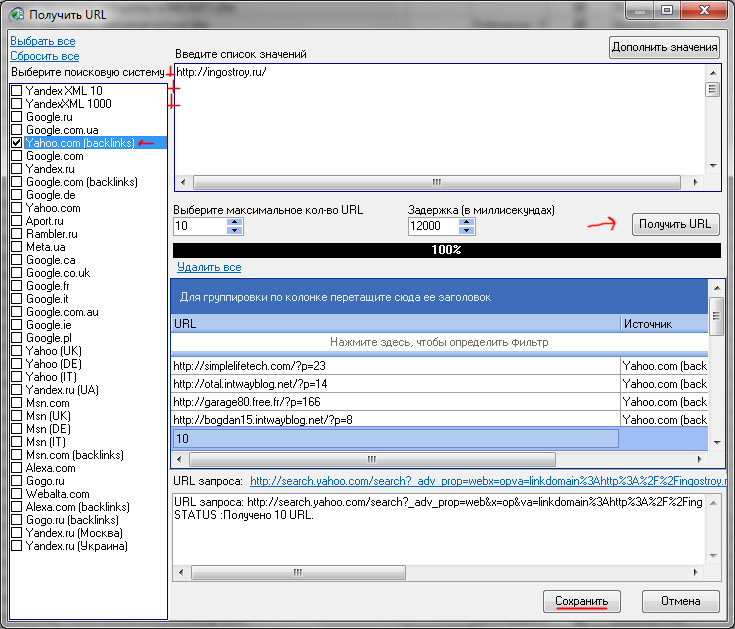Click the 100% progress bar
This screenshot has width=735, height=629.
coord(447,250)
